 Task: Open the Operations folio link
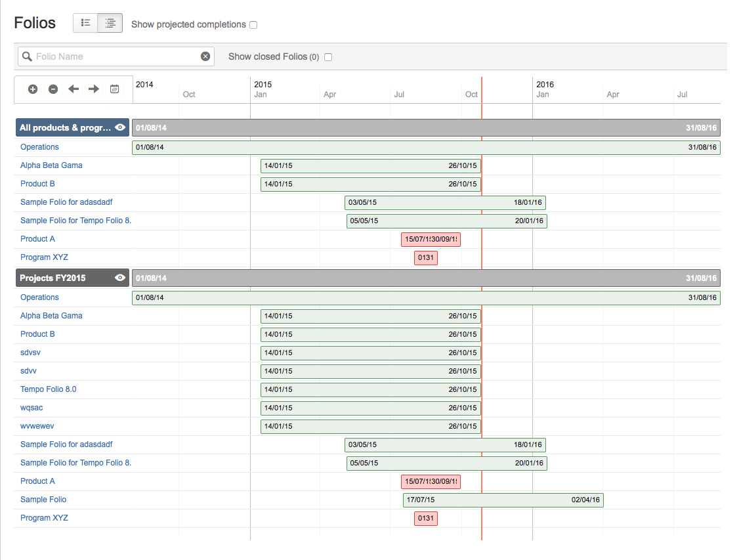tap(39, 146)
